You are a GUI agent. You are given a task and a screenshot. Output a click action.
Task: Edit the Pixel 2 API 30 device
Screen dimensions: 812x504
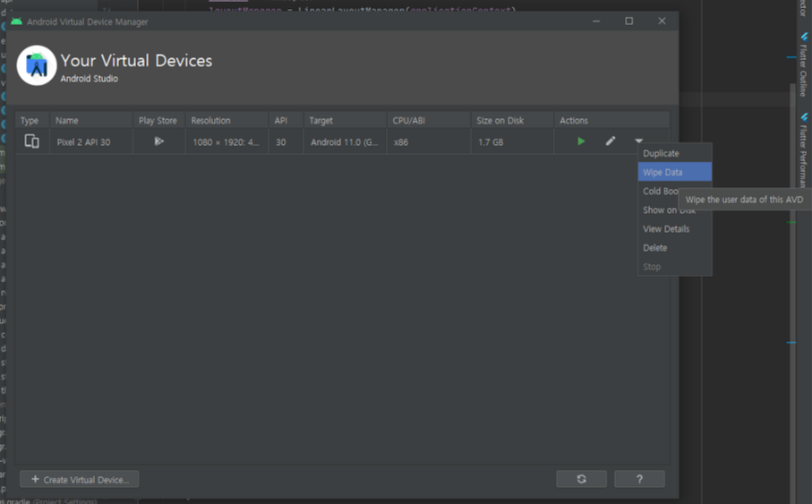coord(611,141)
